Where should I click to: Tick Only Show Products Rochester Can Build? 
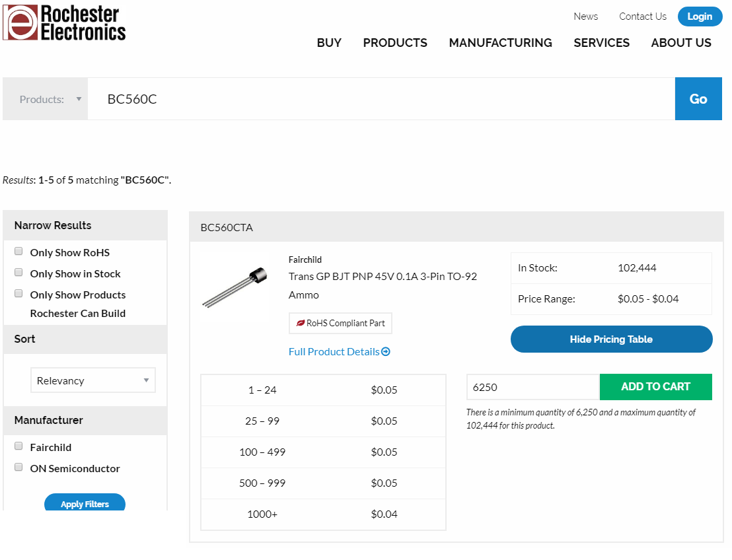(x=18, y=293)
